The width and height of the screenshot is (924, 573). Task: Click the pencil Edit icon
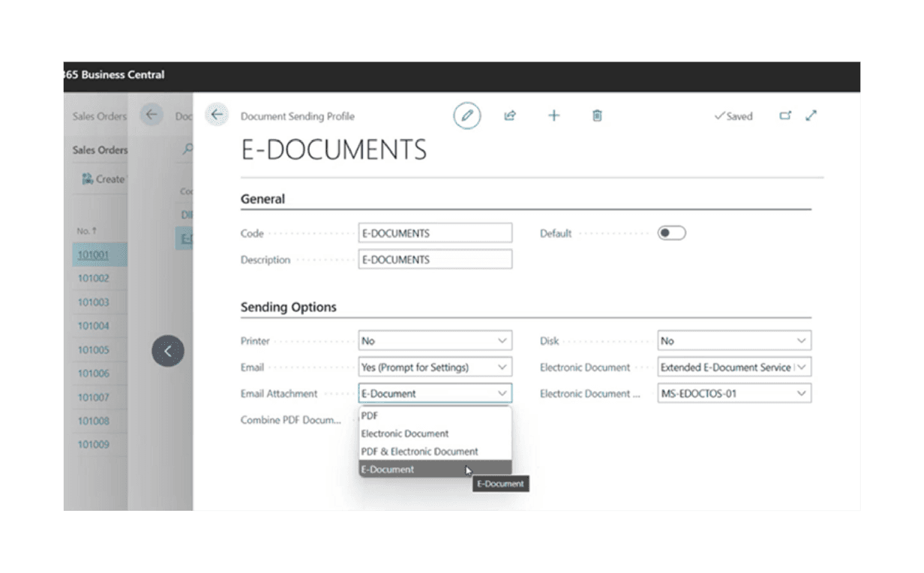point(467,116)
